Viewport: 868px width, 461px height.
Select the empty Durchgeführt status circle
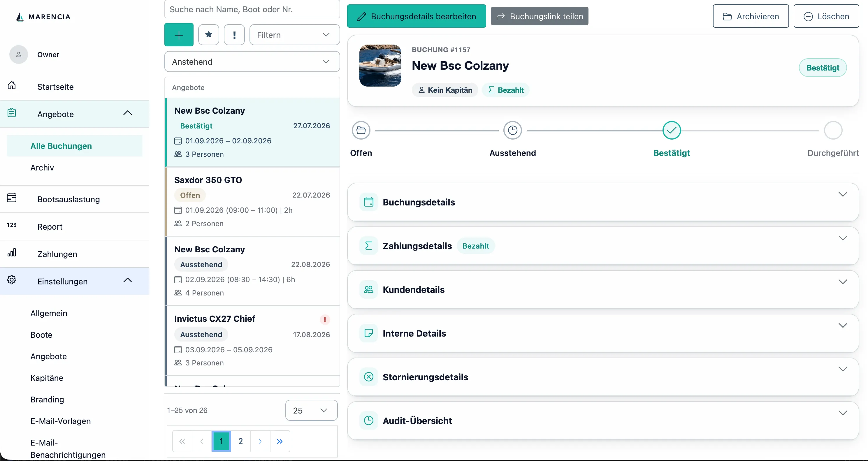click(x=833, y=131)
